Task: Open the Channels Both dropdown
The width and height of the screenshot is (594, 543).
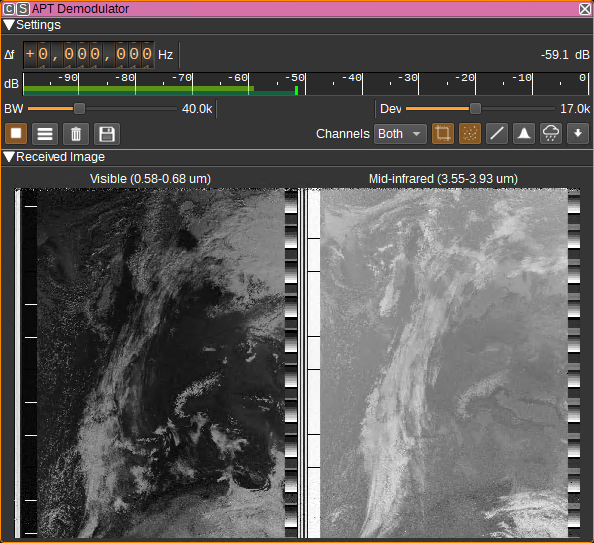Action: tap(400, 134)
